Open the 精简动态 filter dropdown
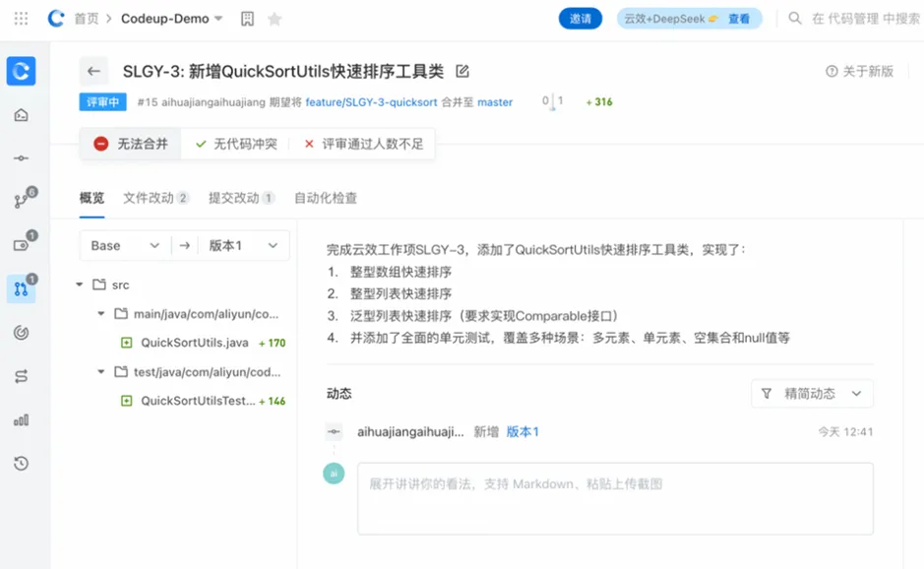 [x=813, y=393]
